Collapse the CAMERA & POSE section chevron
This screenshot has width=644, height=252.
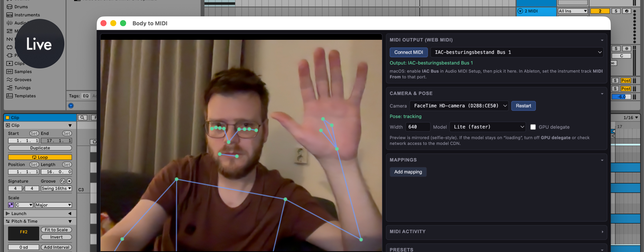(602, 94)
